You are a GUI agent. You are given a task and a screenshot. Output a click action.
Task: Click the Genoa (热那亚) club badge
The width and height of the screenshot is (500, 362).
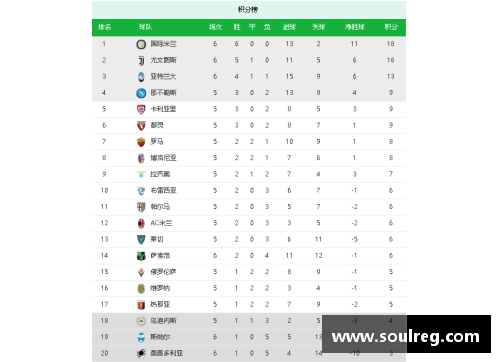tap(141, 305)
